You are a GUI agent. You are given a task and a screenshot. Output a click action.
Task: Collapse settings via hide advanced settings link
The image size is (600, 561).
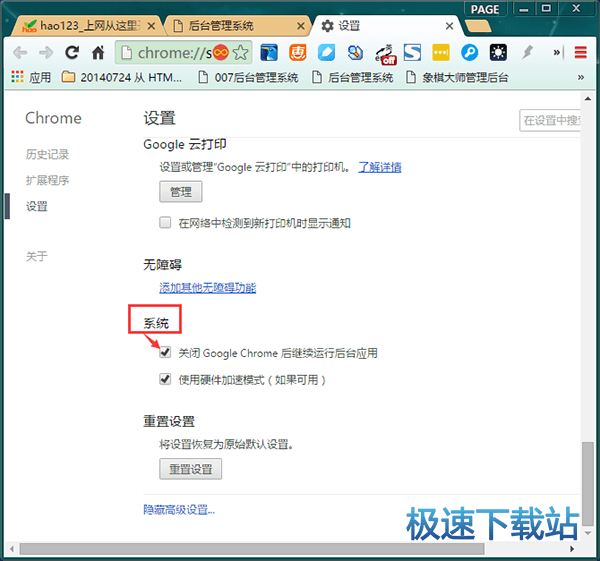(179, 510)
